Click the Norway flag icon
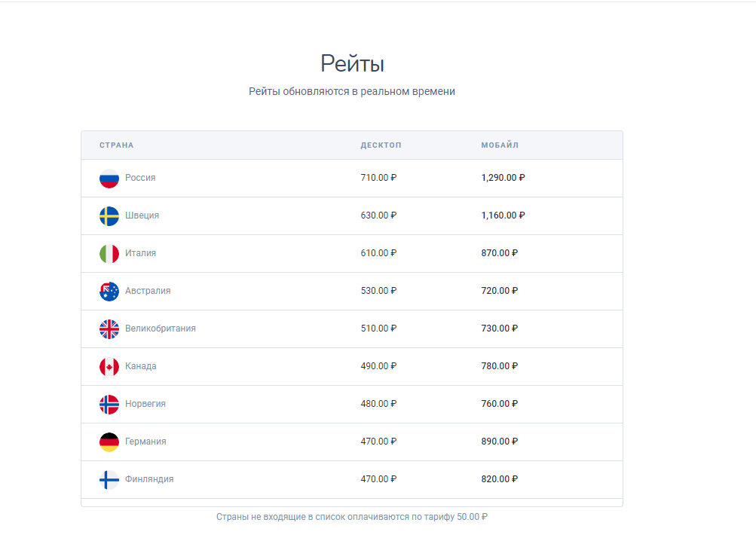 (109, 404)
